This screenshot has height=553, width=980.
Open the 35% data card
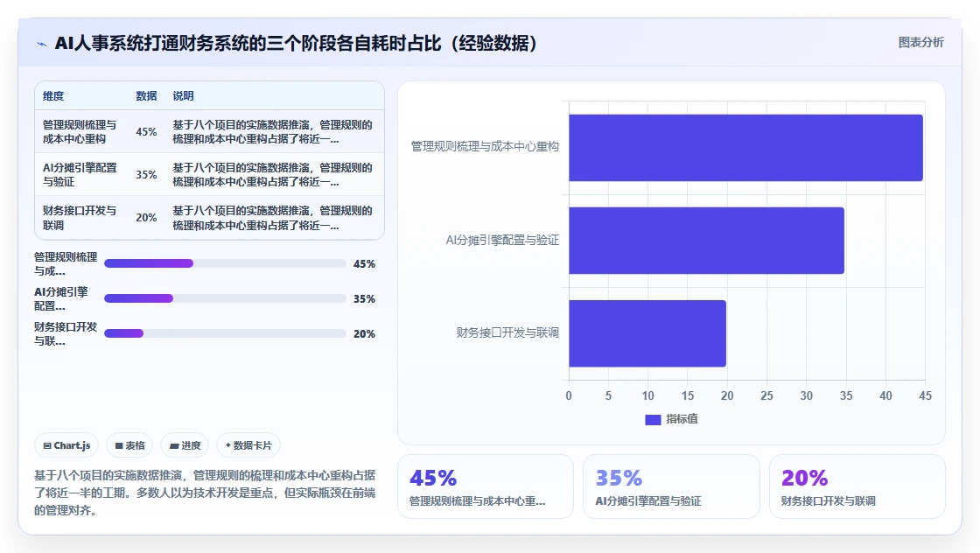pos(671,486)
